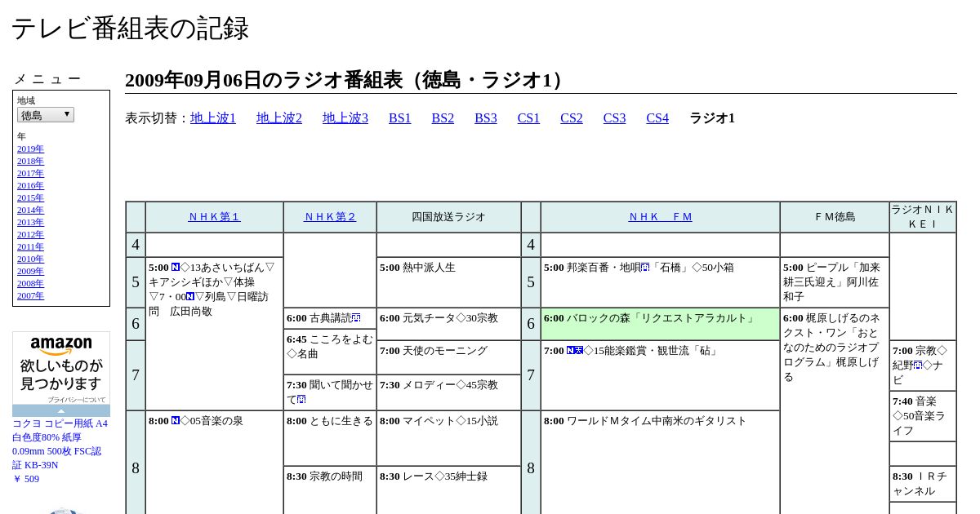Switch to the 地上波2 listing
The image size is (980, 514).
coord(279,118)
